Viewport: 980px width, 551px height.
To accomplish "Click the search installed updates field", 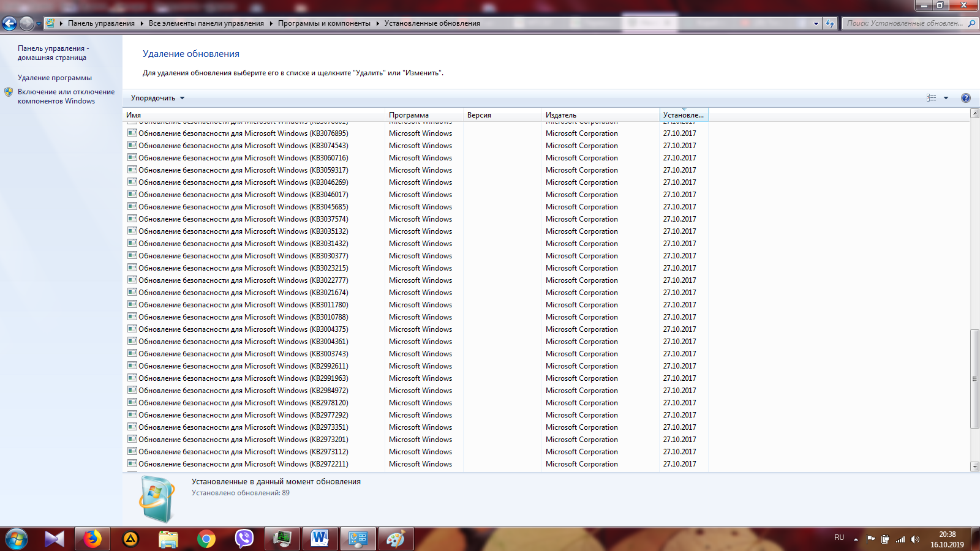I will 905,23.
